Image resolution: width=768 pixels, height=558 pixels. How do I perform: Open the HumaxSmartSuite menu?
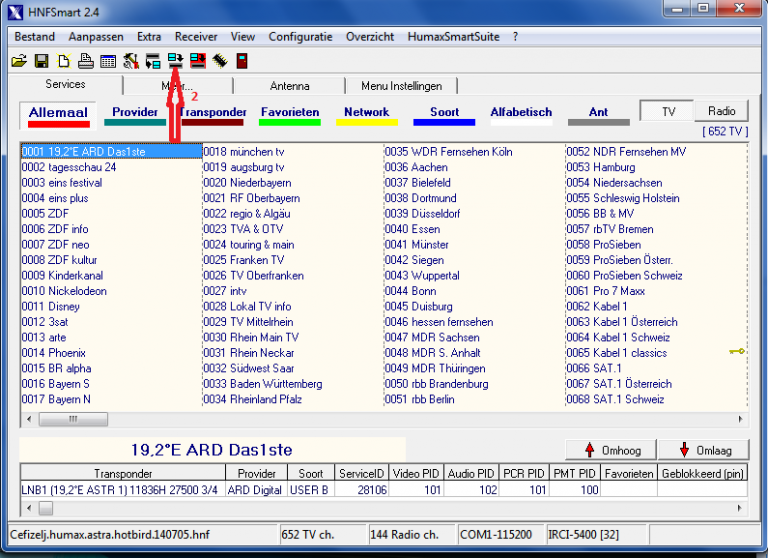point(454,36)
